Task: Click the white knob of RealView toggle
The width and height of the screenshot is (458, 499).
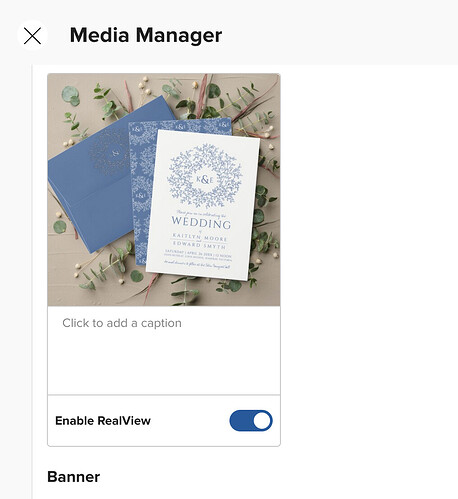Action: tap(262, 421)
